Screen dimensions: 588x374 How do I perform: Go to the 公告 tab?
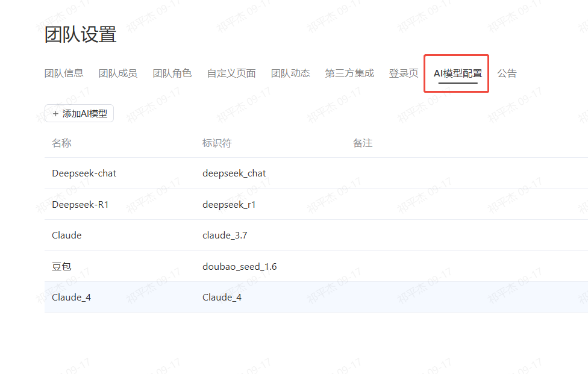click(x=507, y=73)
